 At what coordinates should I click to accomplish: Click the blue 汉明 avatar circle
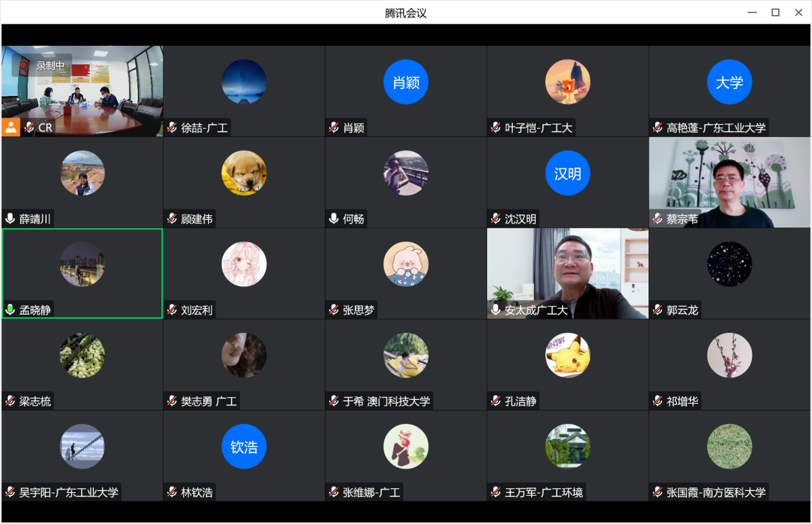(x=567, y=173)
